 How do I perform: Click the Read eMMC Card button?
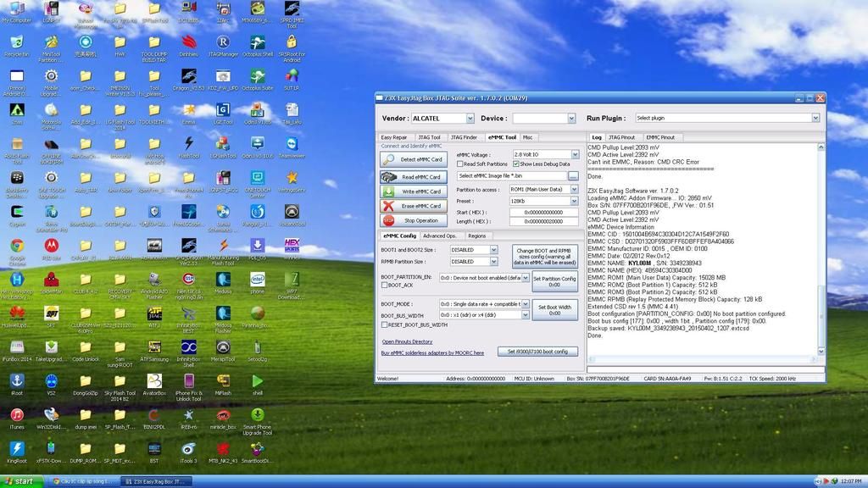(x=414, y=177)
